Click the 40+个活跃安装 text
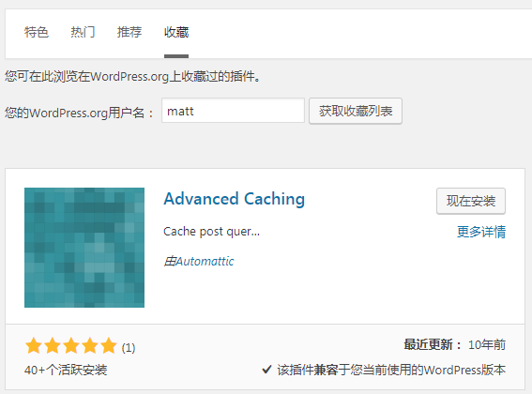The height and width of the screenshot is (394, 532). [66, 370]
